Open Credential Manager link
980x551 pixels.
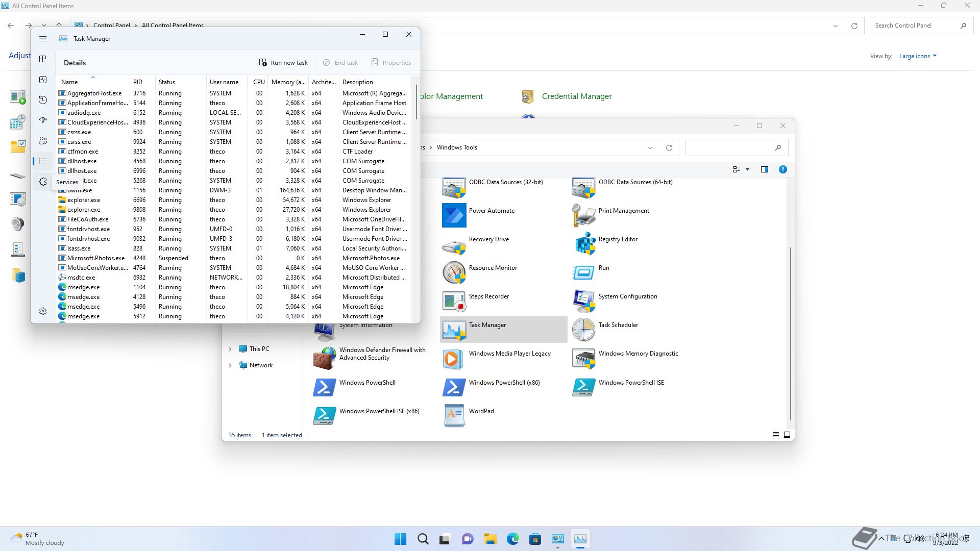point(577,96)
